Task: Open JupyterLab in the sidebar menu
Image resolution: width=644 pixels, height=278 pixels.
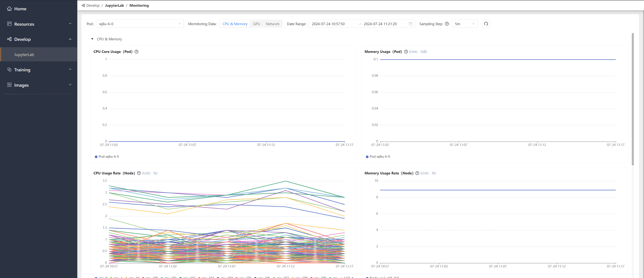Action: click(39, 55)
